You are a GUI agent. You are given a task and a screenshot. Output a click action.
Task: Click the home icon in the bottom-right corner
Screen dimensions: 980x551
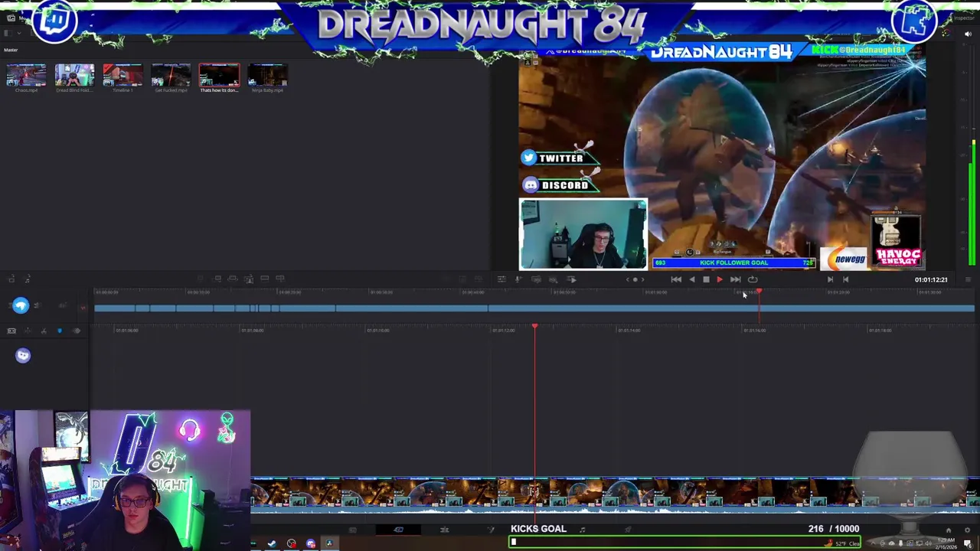pos(948,530)
